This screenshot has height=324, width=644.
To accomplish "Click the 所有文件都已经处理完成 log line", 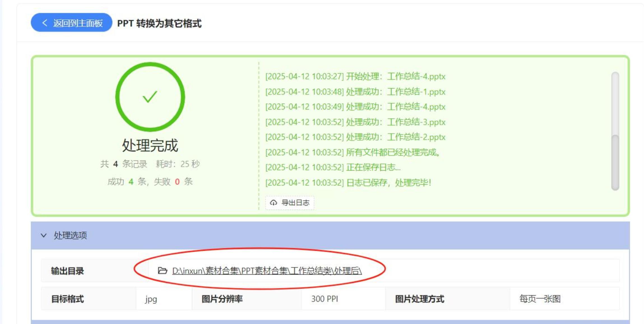I will point(353,152).
